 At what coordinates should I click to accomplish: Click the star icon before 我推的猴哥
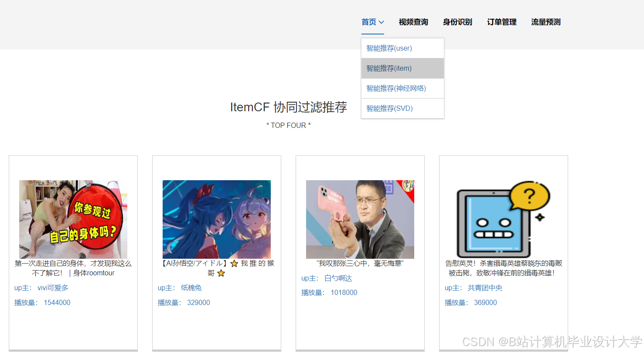tap(234, 264)
